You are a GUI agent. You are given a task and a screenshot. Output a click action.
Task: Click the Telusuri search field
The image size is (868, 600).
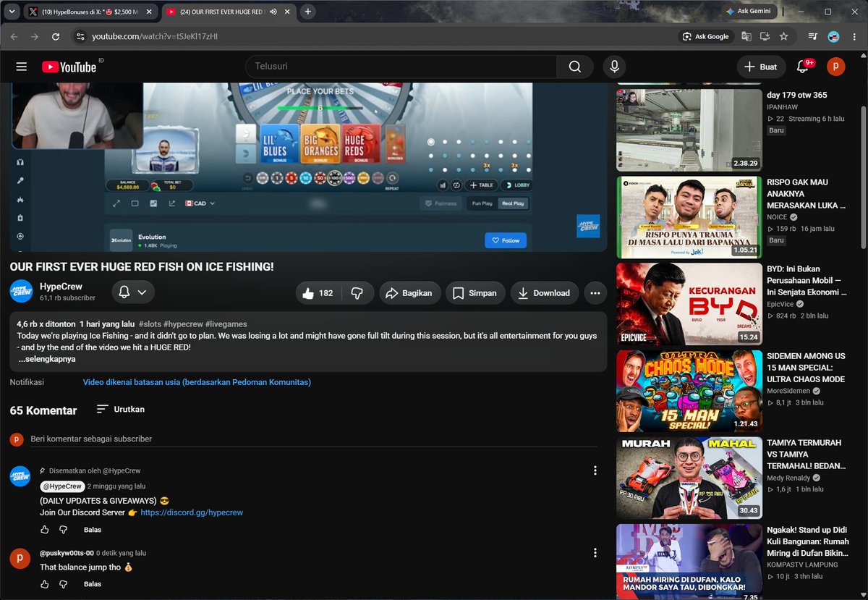click(401, 67)
